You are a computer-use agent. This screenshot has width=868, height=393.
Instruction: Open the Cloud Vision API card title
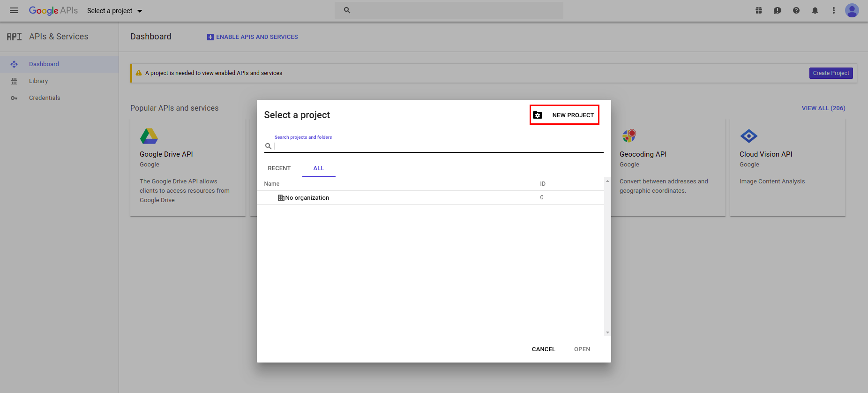tap(766, 154)
